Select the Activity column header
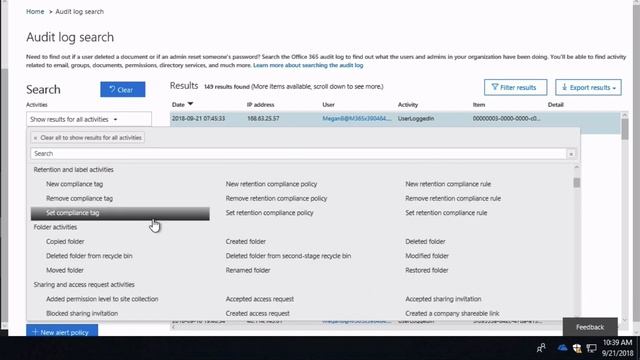Screen dimensions: 640x360 (408, 104)
